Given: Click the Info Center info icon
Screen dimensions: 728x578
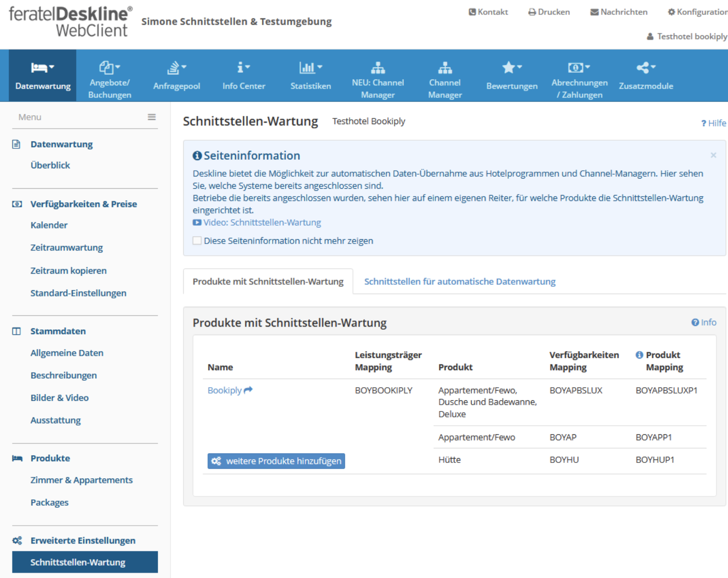Looking at the screenshot, I should coord(240,67).
